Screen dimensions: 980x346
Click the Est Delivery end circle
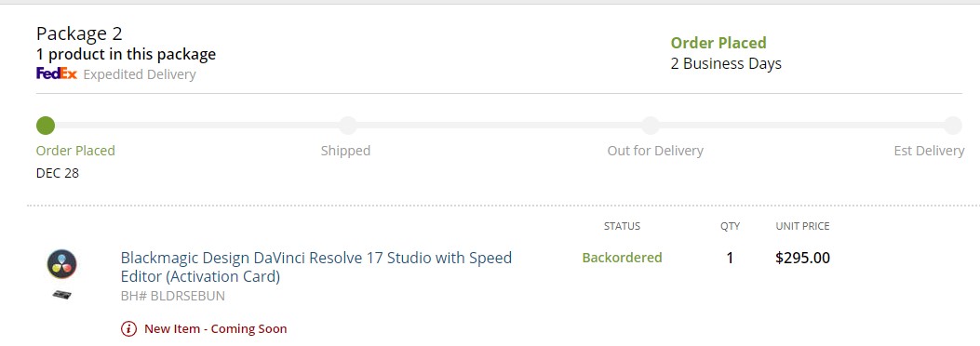[952, 126]
